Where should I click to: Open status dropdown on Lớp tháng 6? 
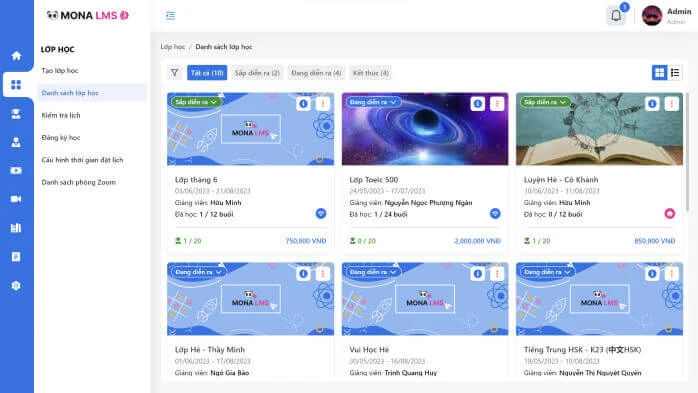pos(196,102)
